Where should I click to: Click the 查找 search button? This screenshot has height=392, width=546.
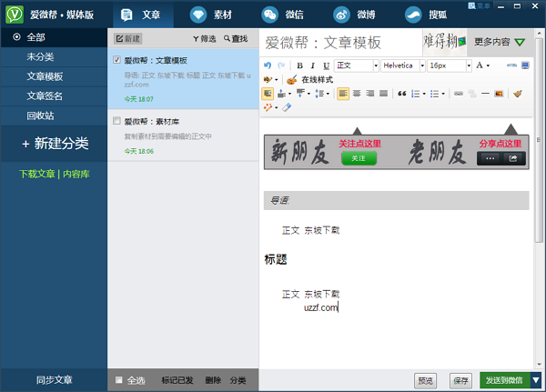point(236,38)
